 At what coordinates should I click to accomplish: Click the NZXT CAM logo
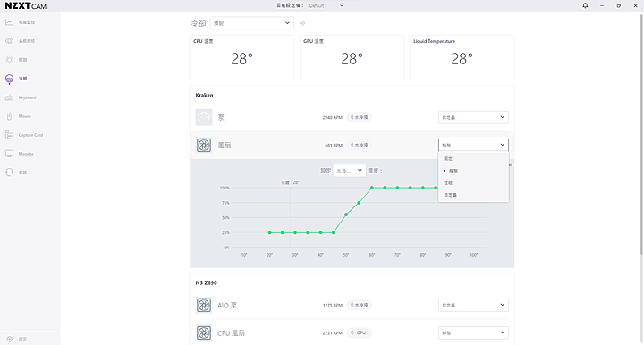click(25, 5)
